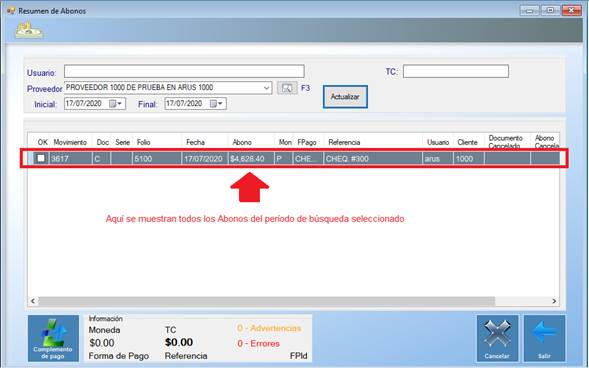Viewport: 589px width, 368px height.
Task: Click the 0 - Advertencias label
Action: pos(269,328)
